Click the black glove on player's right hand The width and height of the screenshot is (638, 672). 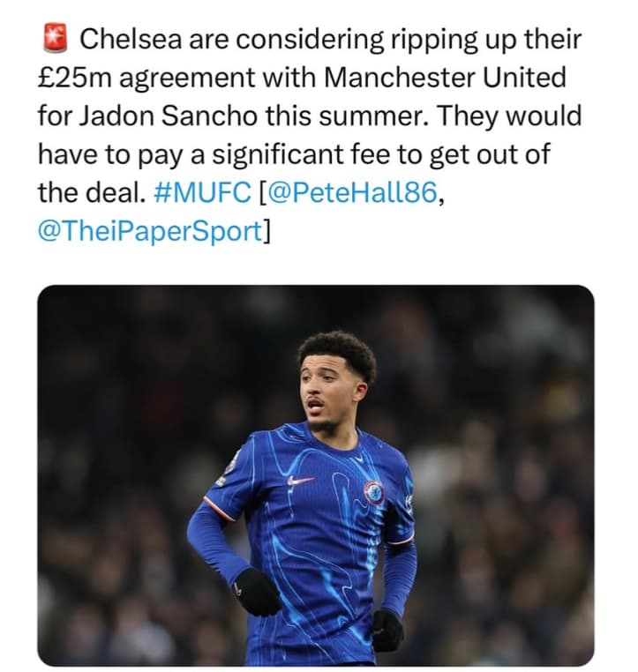click(x=257, y=591)
